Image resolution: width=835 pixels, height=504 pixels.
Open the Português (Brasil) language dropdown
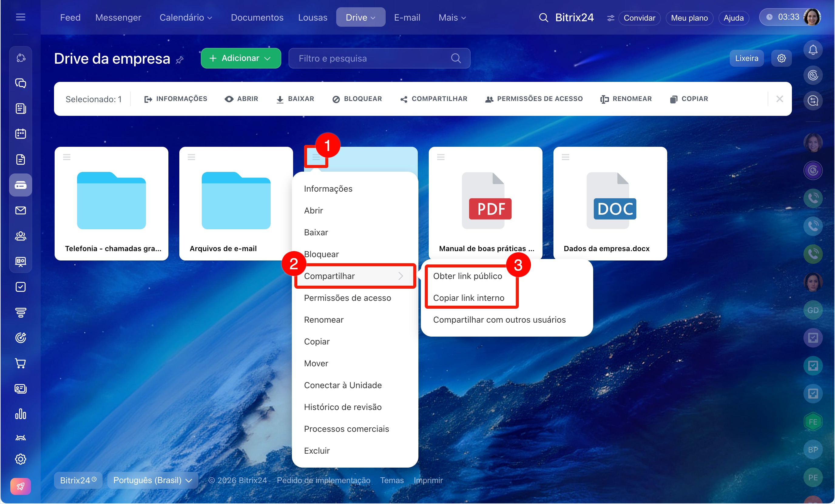(x=153, y=480)
